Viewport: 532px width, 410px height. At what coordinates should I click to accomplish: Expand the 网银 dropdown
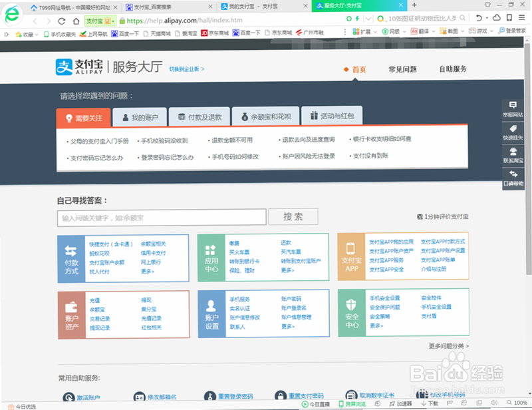pyautogui.click(x=404, y=31)
